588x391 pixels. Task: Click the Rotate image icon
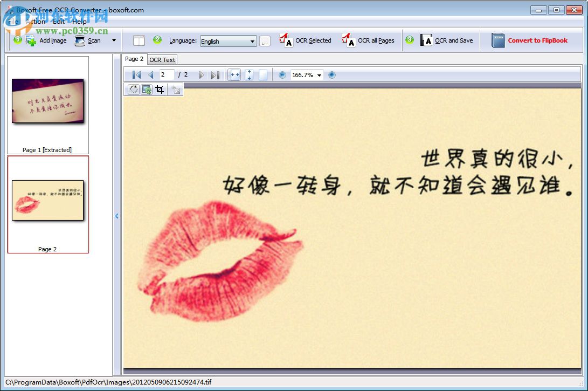(x=134, y=89)
